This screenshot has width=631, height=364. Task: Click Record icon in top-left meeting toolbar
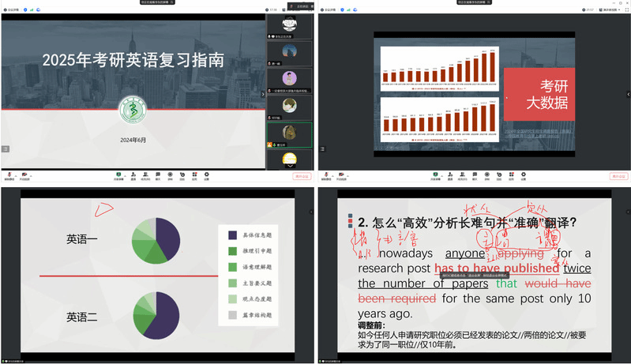[x=170, y=174]
